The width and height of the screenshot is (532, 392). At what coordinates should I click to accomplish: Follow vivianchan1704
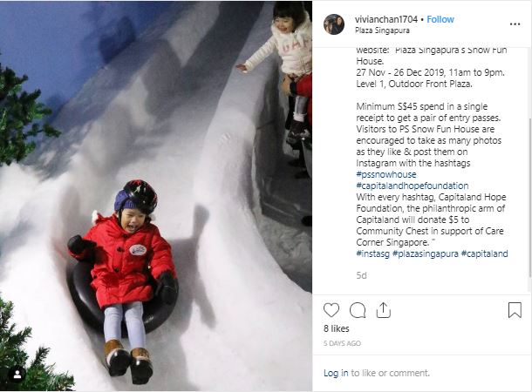440,19
